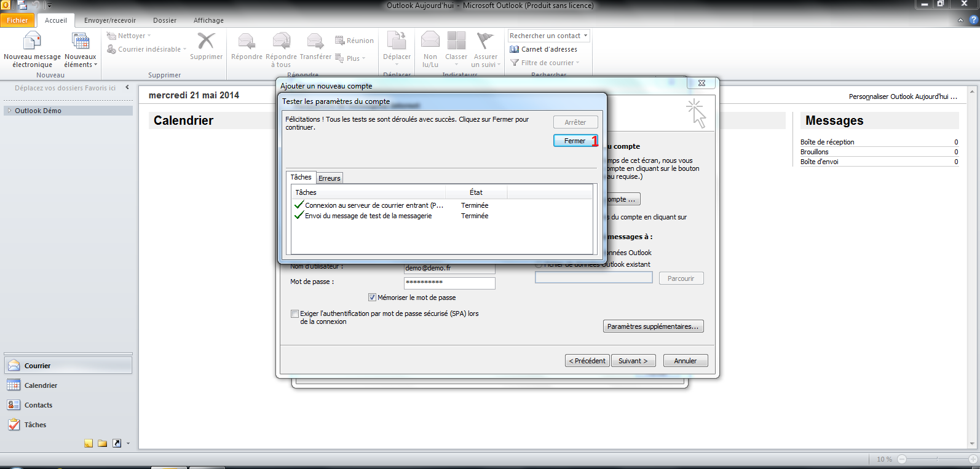Adjust the zoom slider in status bar
Screen dimensions: 980x469
pyautogui.click(x=937, y=459)
